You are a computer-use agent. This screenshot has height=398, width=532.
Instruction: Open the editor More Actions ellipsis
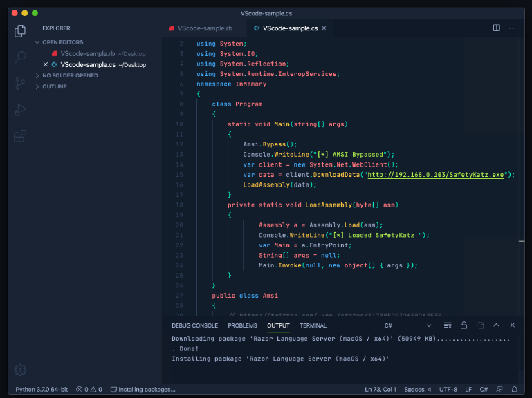pos(513,28)
